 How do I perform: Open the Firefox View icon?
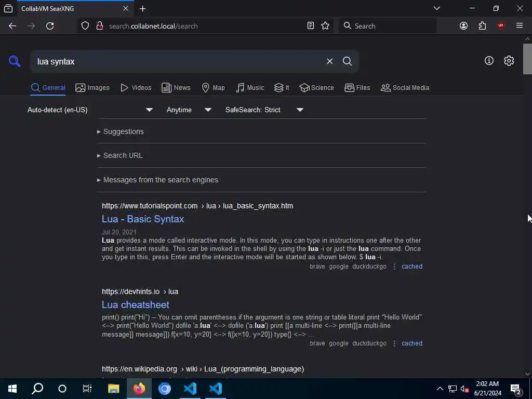tap(8, 9)
